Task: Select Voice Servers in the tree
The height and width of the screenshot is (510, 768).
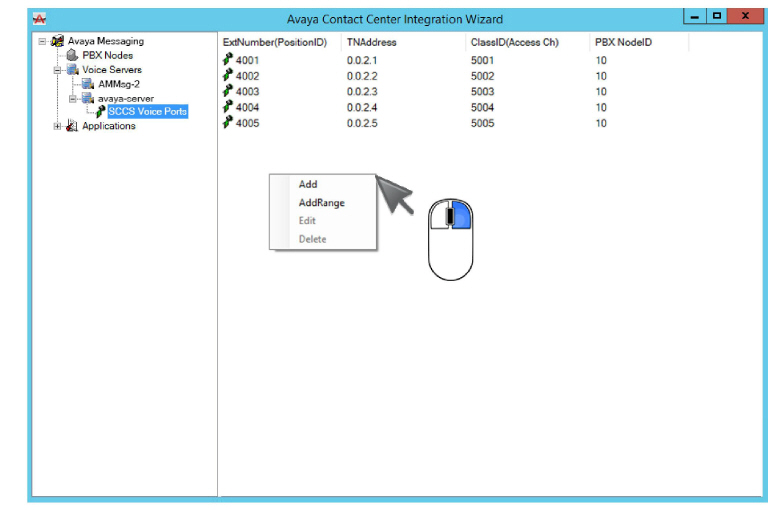Action: [x=112, y=70]
